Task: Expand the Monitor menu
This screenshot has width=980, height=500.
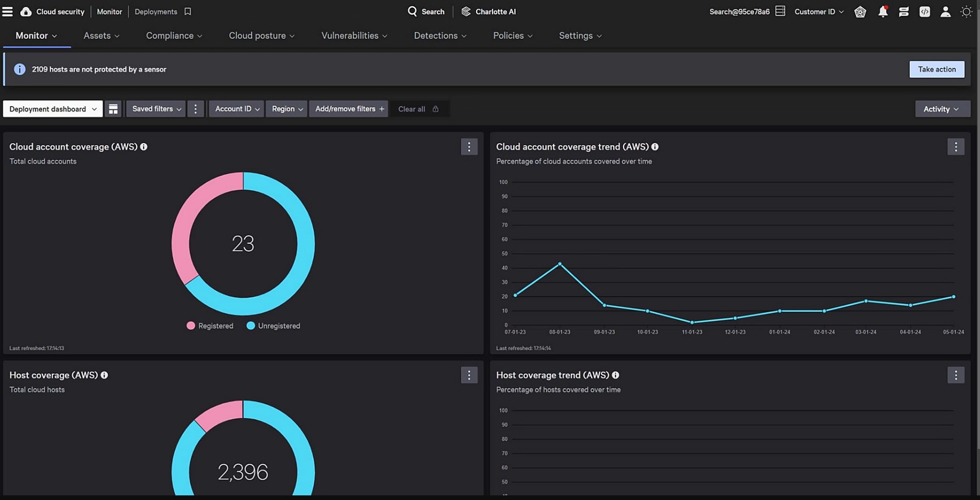Action: tap(36, 36)
